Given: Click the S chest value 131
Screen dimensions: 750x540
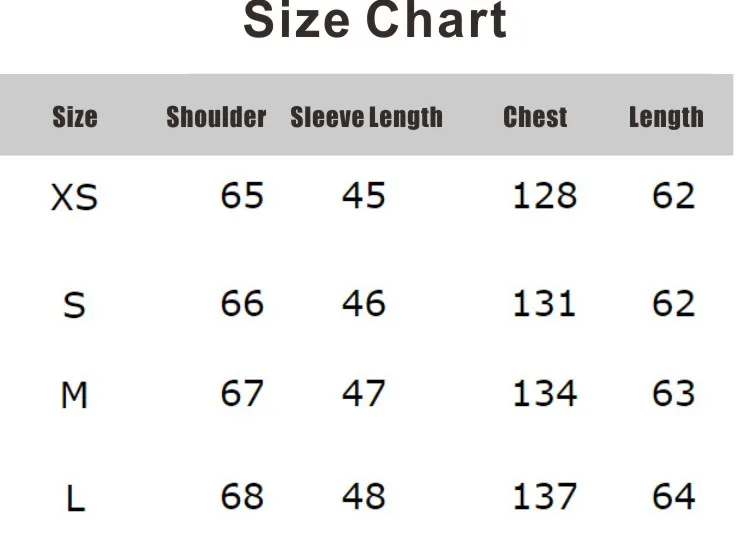Looking at the screenshot, I should pyautogui.click(x=544, y=303).
